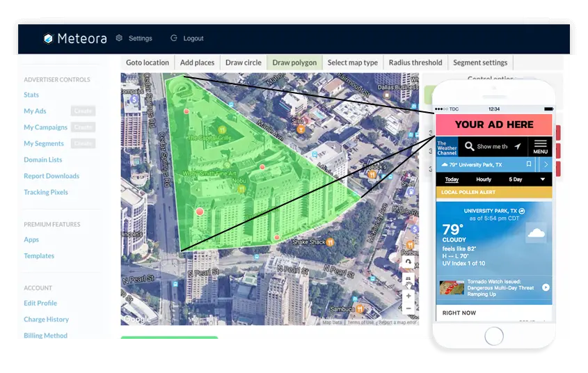588x373 pixels.
Task: Play the Tornado Watch video
Action: (x=546, y=287)
